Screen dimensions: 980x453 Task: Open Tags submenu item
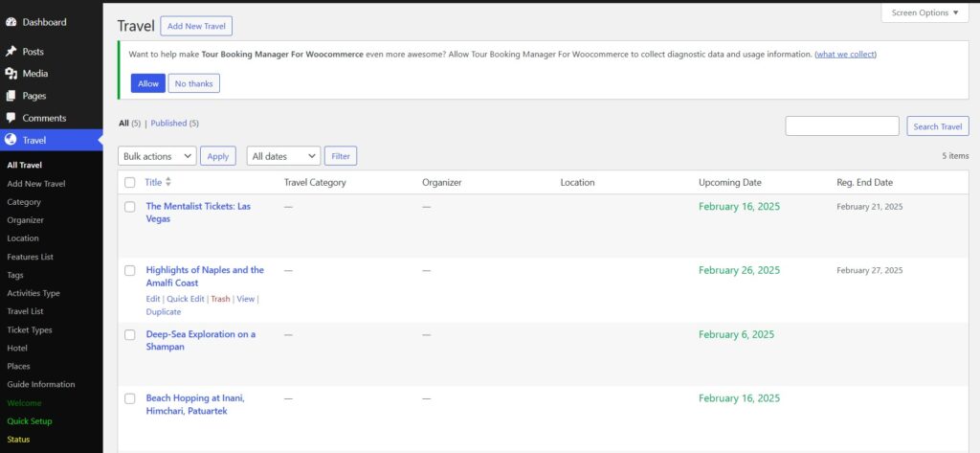15,275
